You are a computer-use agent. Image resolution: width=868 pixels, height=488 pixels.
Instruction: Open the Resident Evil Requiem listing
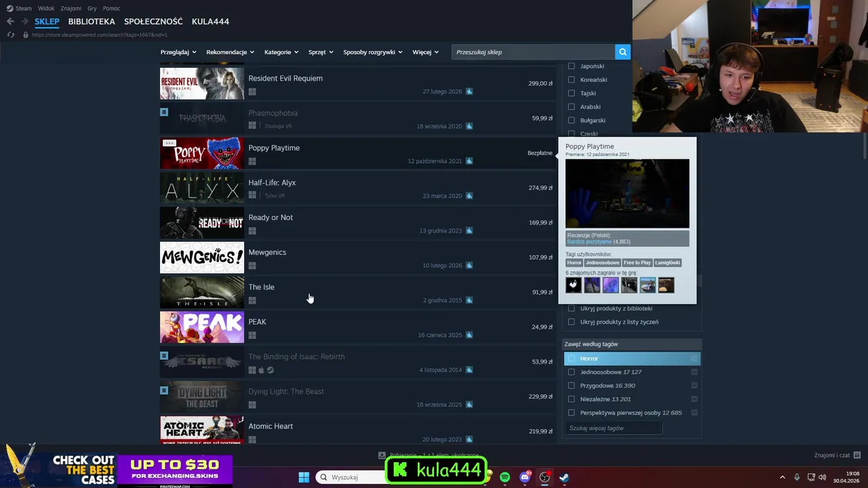(x=357, y=83)
